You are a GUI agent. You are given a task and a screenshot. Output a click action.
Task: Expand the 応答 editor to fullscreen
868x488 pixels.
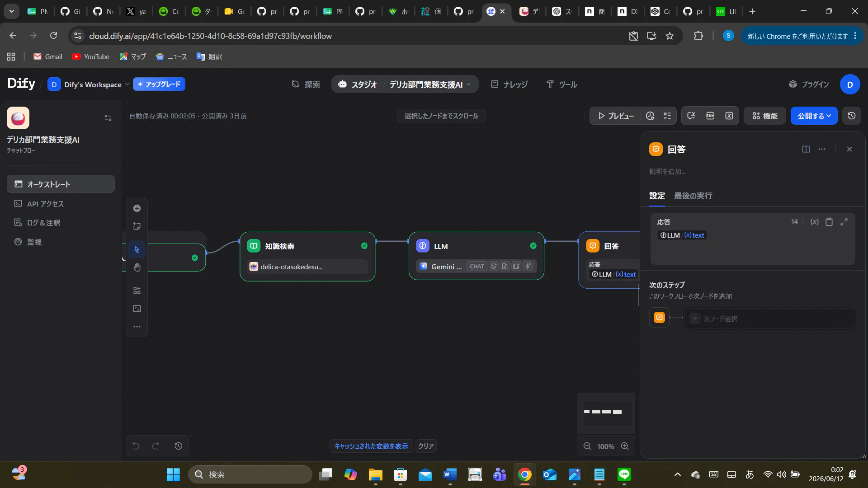844,222
